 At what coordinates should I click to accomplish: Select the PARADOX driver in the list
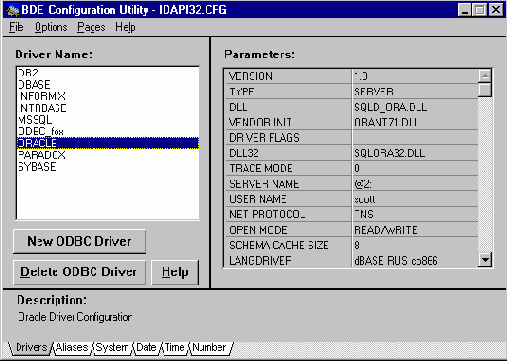(108, 155)
